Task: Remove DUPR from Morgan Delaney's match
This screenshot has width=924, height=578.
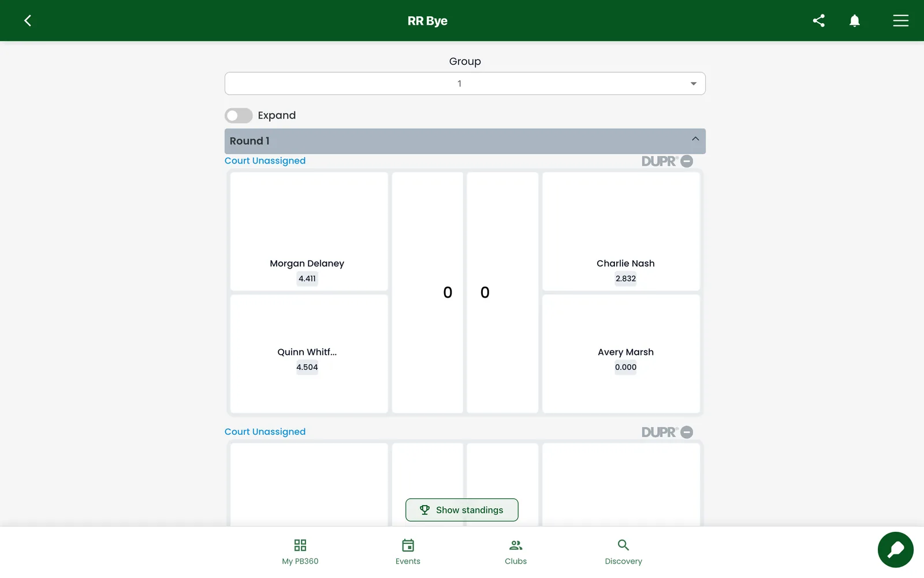Action: click(687, 161)
